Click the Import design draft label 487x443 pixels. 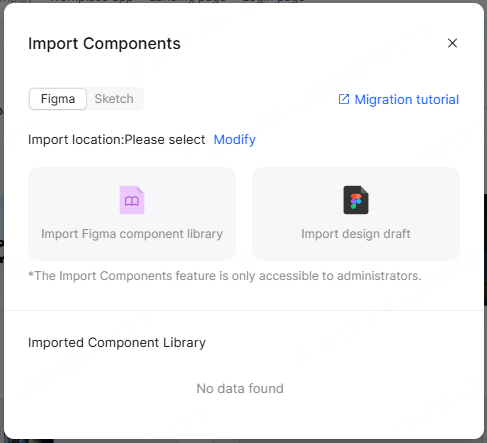point(356,234)
